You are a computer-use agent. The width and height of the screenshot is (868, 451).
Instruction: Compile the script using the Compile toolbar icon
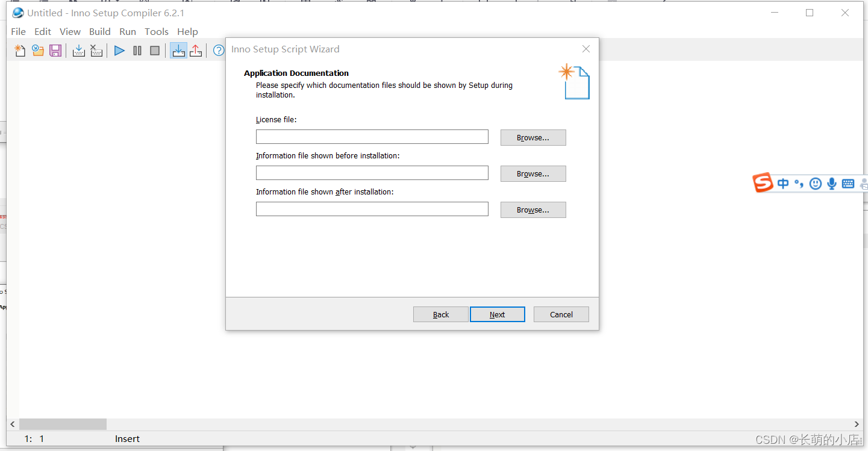click(78, 51)
